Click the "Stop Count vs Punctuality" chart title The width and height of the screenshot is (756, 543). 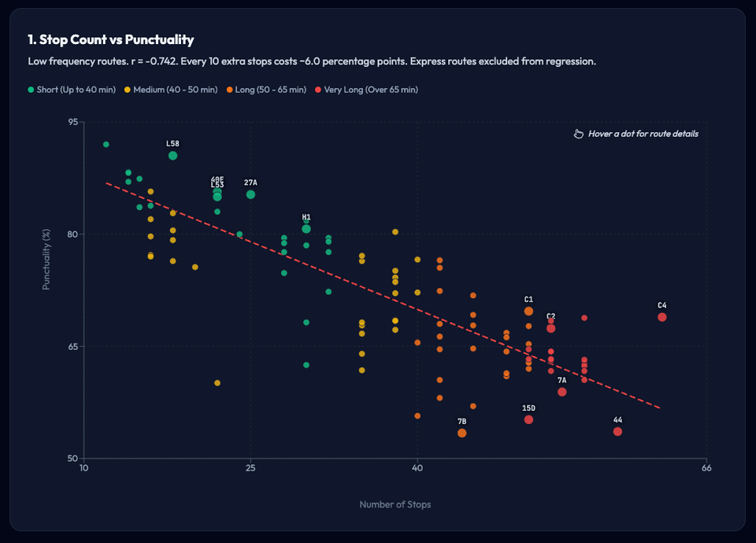[x=110, y=39]
